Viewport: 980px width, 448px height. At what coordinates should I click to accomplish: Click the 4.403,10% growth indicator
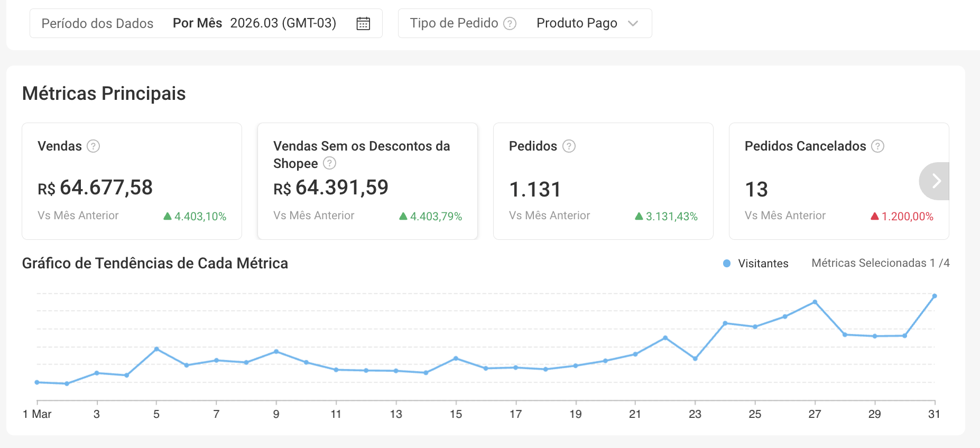click(x=195, y=216)
